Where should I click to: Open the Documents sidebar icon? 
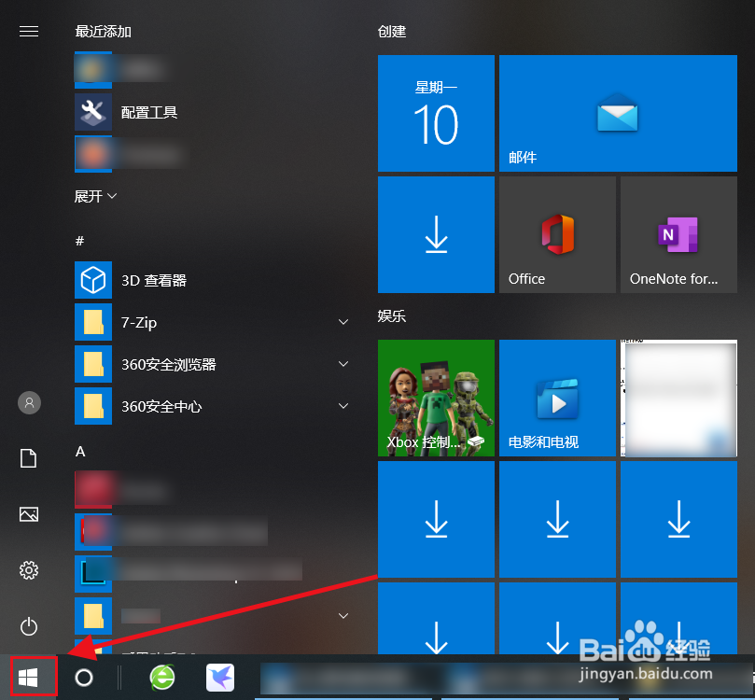(28, 458)
